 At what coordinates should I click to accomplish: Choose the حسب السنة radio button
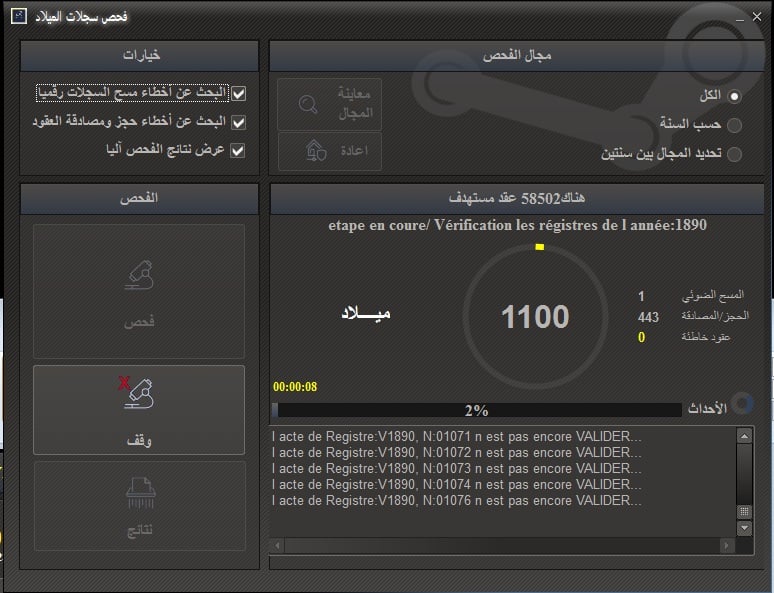(735, 125)
